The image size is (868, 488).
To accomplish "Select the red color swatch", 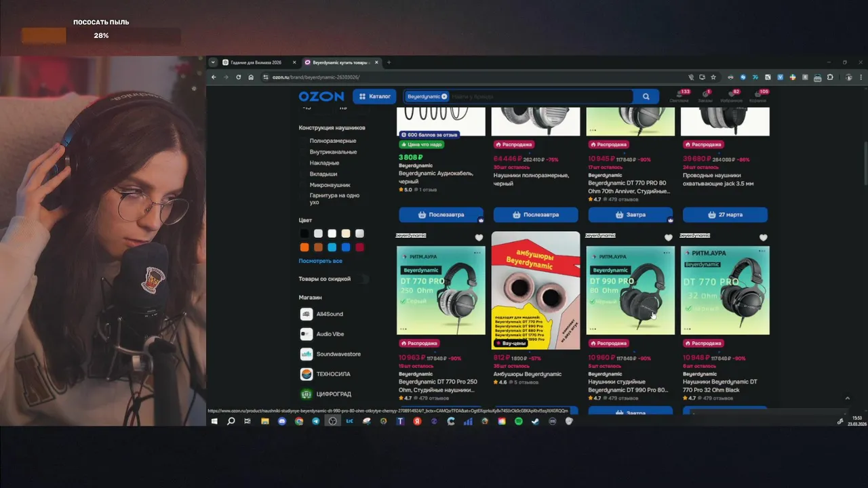I will [x=360, y=247].
